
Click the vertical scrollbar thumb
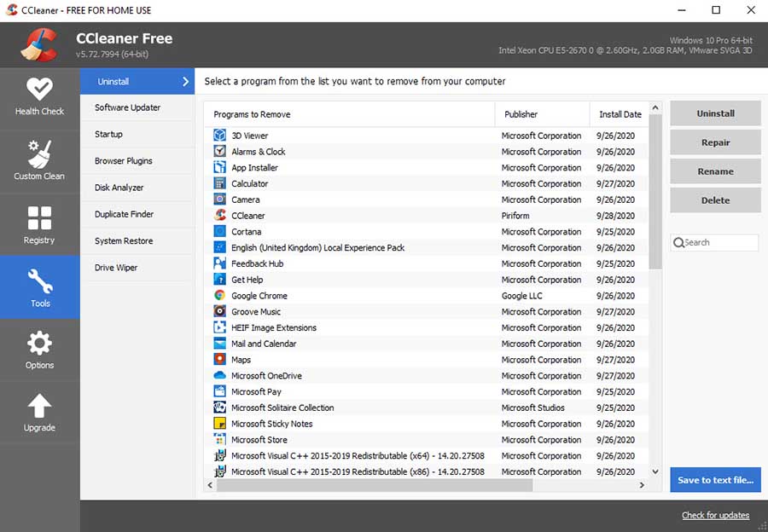click(655, 191)
